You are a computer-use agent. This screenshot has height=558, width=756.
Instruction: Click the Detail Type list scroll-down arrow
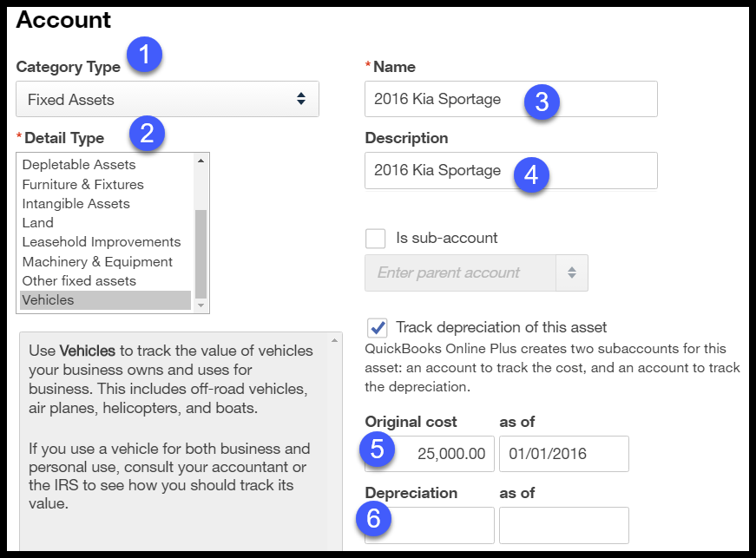[201, 305]
